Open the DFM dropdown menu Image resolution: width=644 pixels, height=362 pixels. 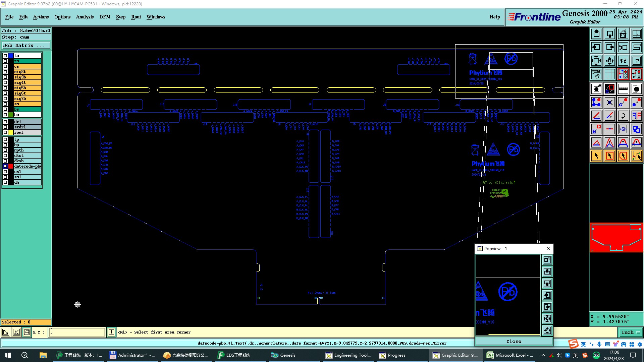pyautogui.click(x=105, y=17)
